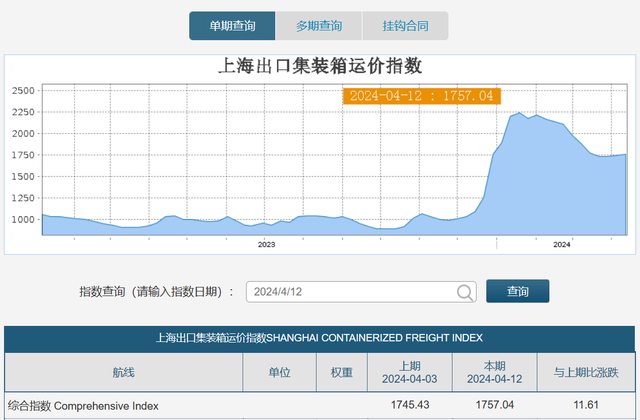Click the 与上期比涨跌 column header
Screen dimensions: 640x420
click(586, 373)
